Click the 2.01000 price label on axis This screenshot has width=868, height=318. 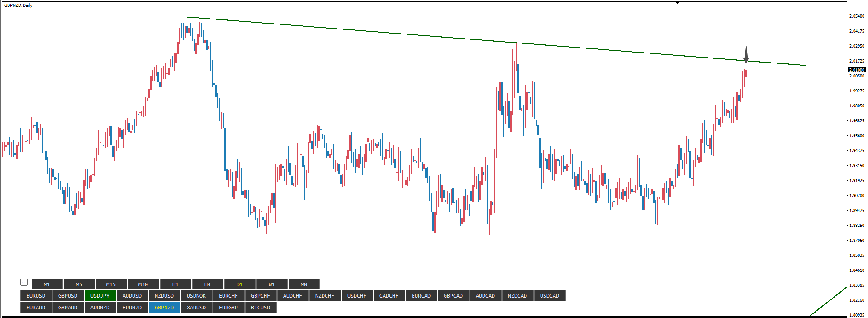[x=857, y=70]
